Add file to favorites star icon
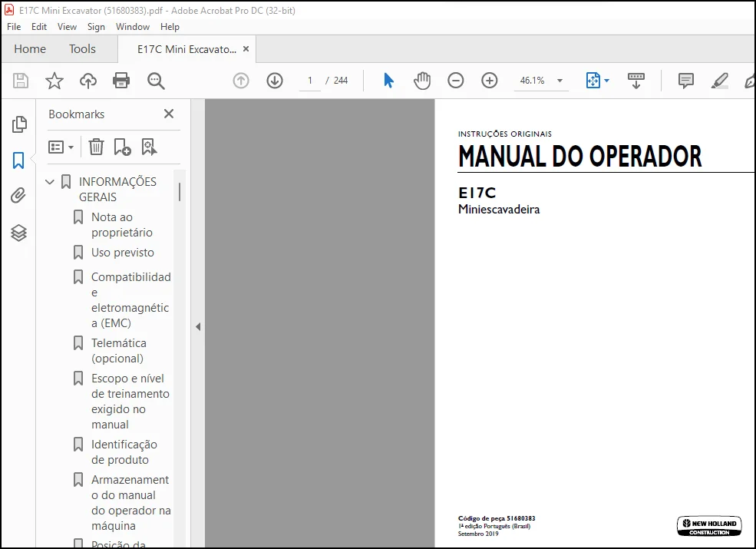756x549 pixels. [54, 81]
